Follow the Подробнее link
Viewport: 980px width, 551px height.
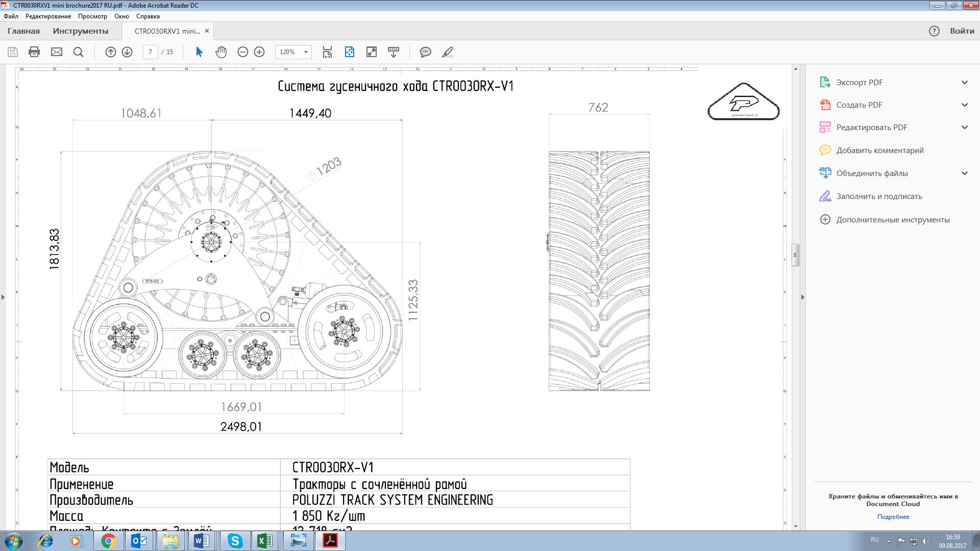coord(893,517)
